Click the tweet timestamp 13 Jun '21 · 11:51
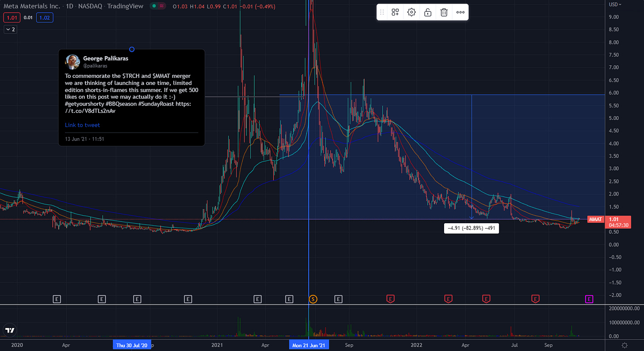The image size is (644, 351). point(84,139)
